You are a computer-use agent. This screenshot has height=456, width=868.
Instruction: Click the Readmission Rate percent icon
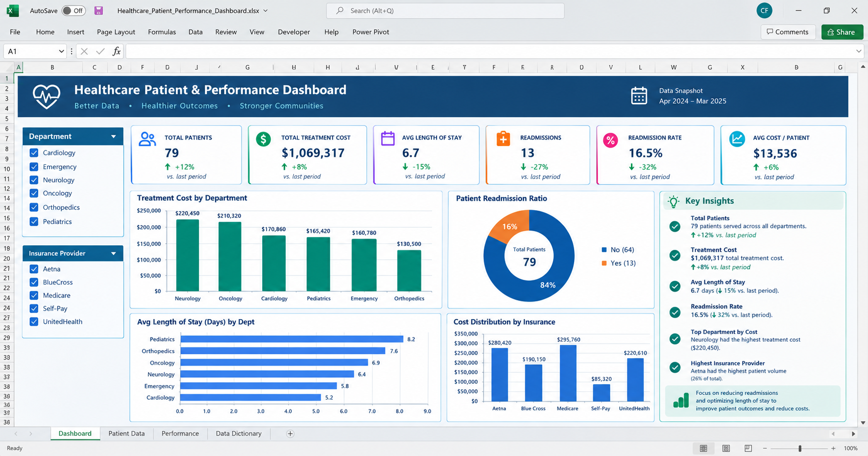610,140
